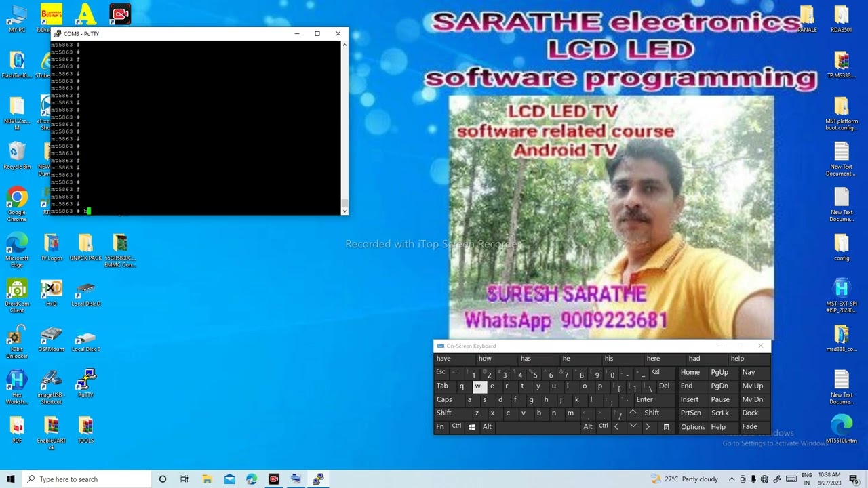This screenshot has width=868, height=488.
Task: Open the UNPCK PACK folder
Action: [85, 247]
